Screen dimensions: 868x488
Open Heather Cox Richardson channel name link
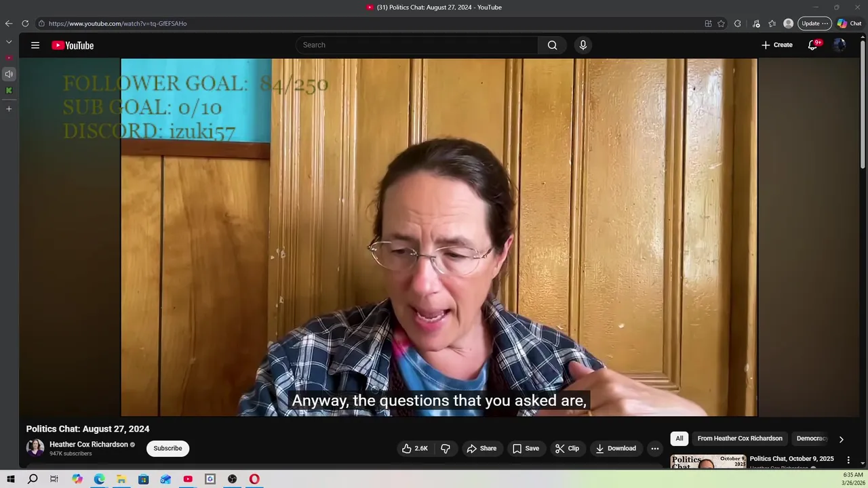pos(88,444)
